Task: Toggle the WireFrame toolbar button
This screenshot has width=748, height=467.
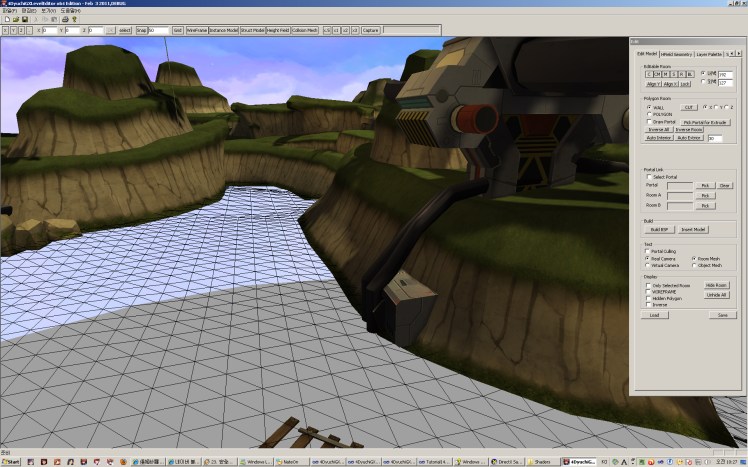Action: point(197,31)
